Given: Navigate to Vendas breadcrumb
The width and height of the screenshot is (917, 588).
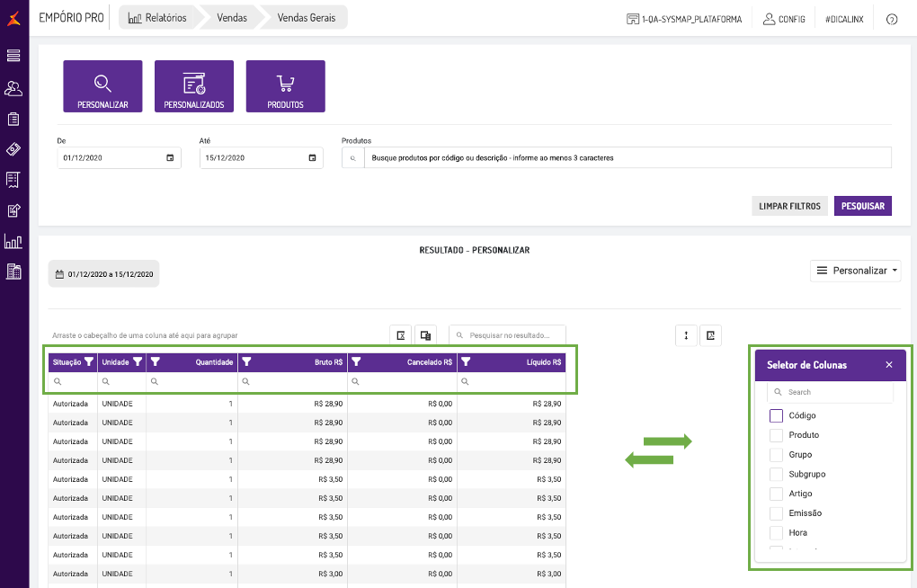Looking at the screenshot, I should coord(232,17).
